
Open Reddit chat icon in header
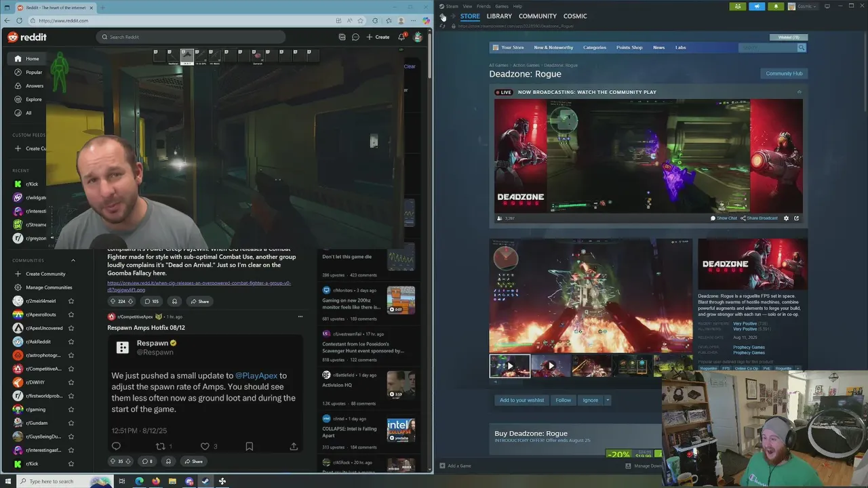(355, 37)
